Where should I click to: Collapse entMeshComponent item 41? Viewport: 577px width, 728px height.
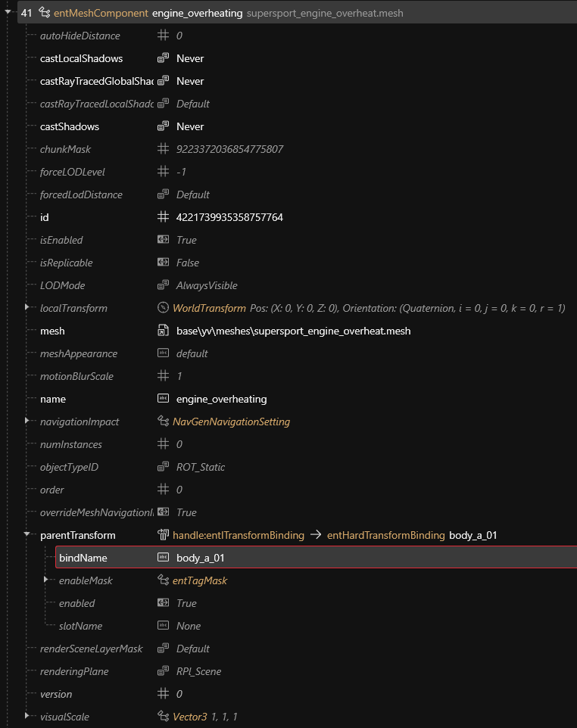(x=8, y=12)
